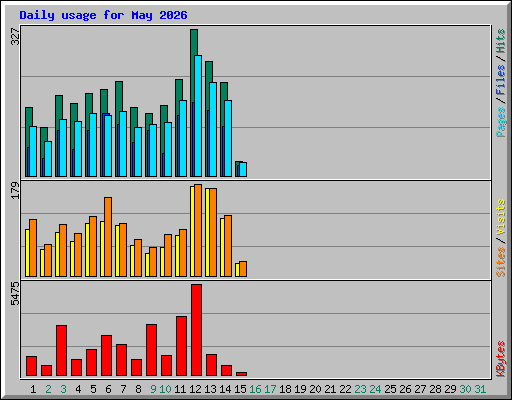
Task: Click the cyan pages bar for day 1
Action: click(x=33, y=151)
